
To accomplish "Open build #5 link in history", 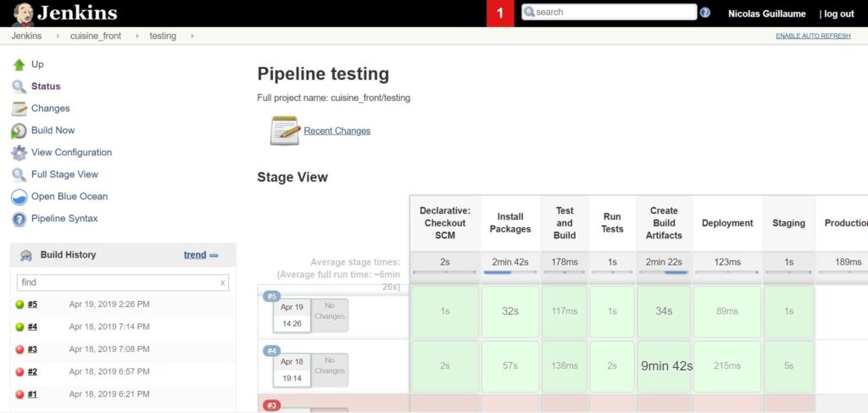I will (x=32, y=304).
